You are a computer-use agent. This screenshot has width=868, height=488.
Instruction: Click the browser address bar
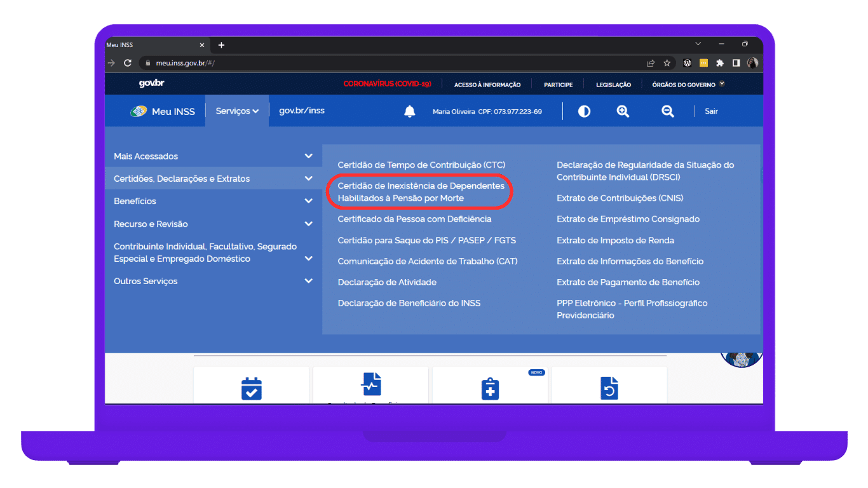[381, 63]
